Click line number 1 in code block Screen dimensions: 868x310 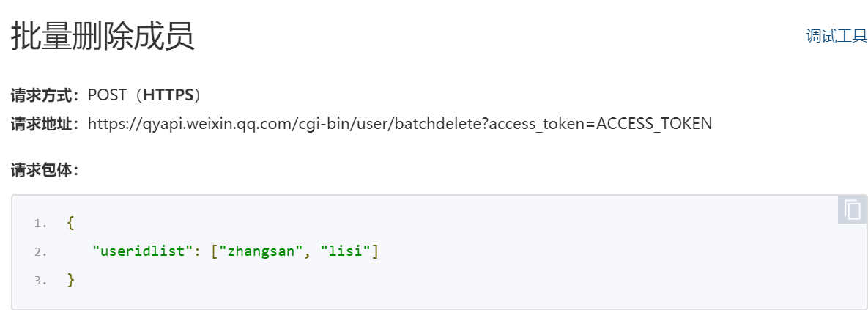coord(40,224)
